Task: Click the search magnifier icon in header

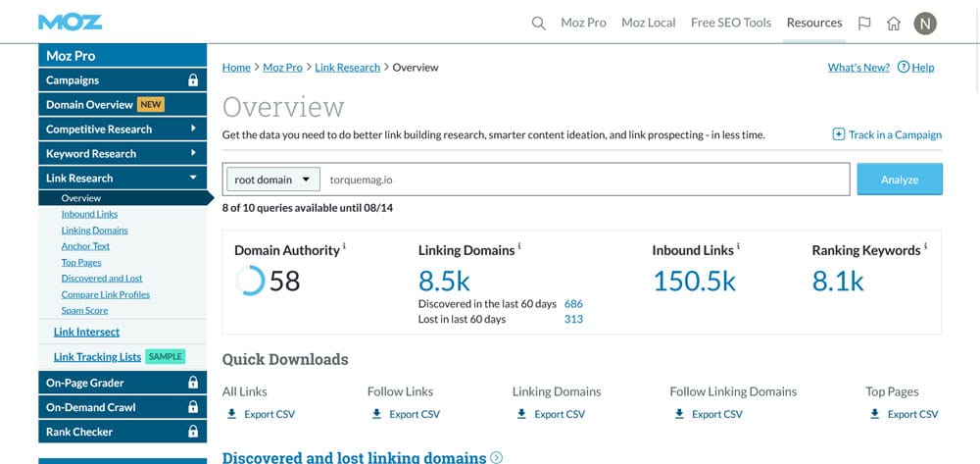Action: pos(538,23)
